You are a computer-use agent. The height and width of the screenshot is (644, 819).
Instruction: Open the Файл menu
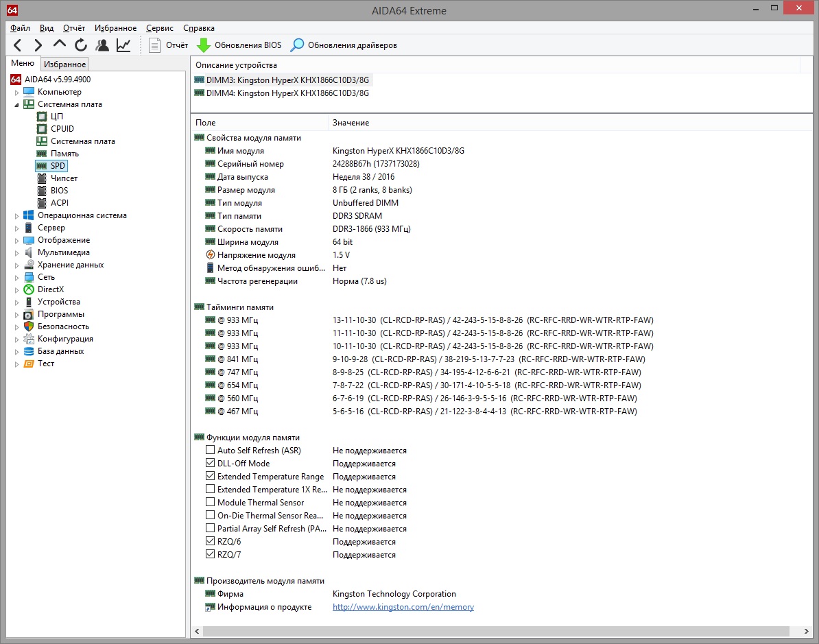click(x=20, y=28)
